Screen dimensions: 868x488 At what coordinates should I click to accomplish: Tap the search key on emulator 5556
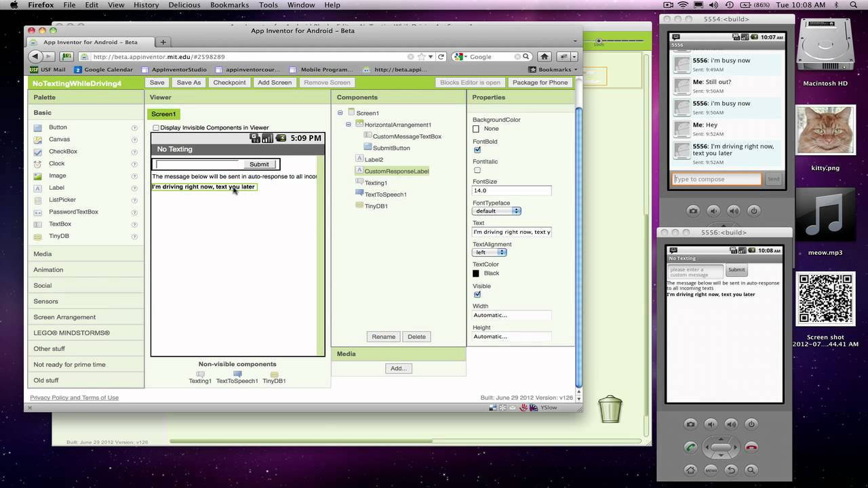pyautogui.click(x=751, y=470)
